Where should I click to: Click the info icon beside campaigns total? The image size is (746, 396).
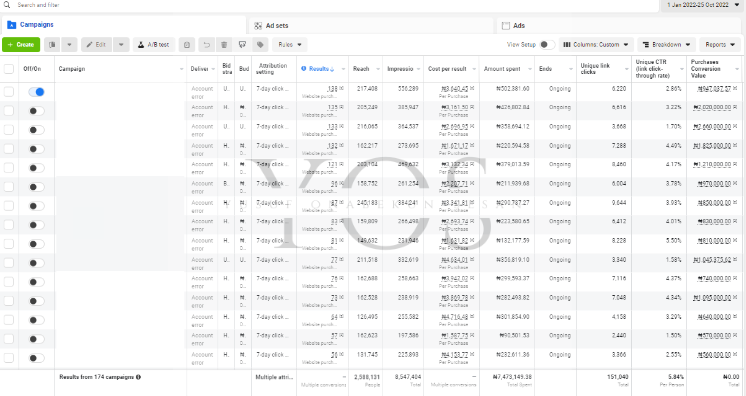(x=138, y=377)
